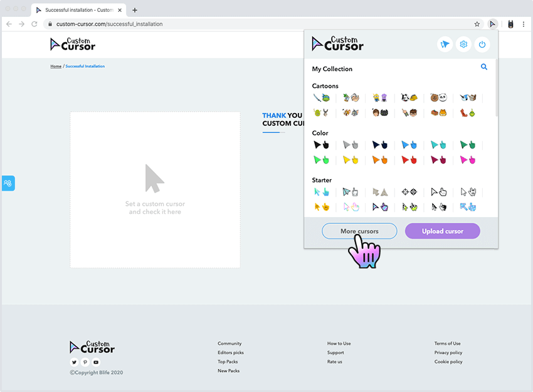Select the Ninja Turtle cartoon cursor pack
Screen dimensions: 533x392
pyautogui.click(x=321, y=98)
